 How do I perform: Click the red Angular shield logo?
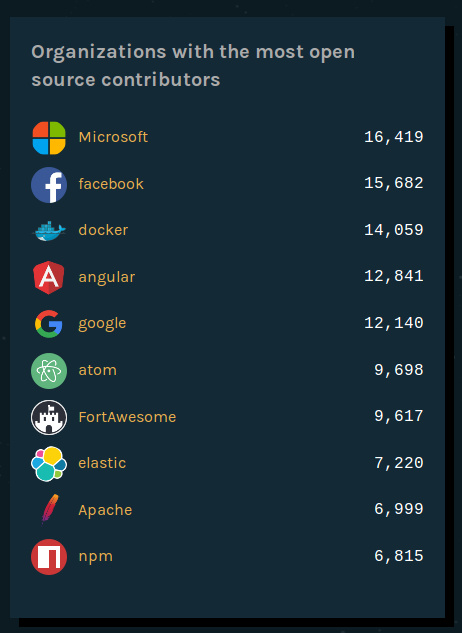49,277
